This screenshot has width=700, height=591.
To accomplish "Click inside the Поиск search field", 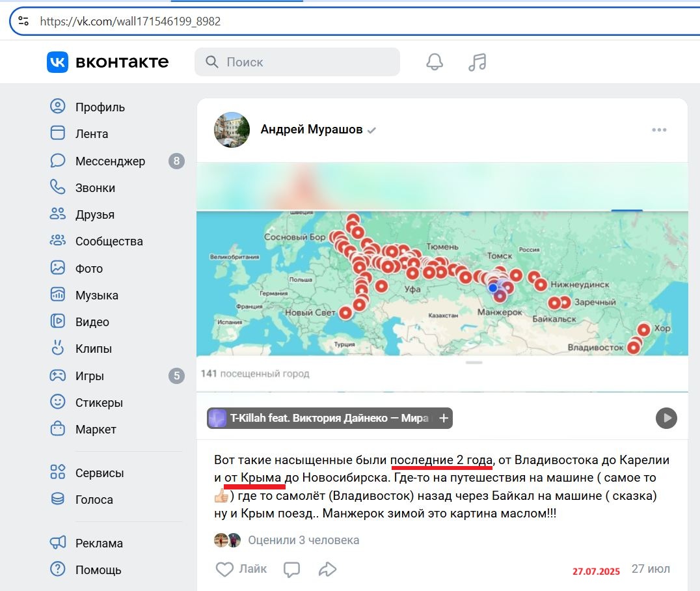I will tap(297, 62).
